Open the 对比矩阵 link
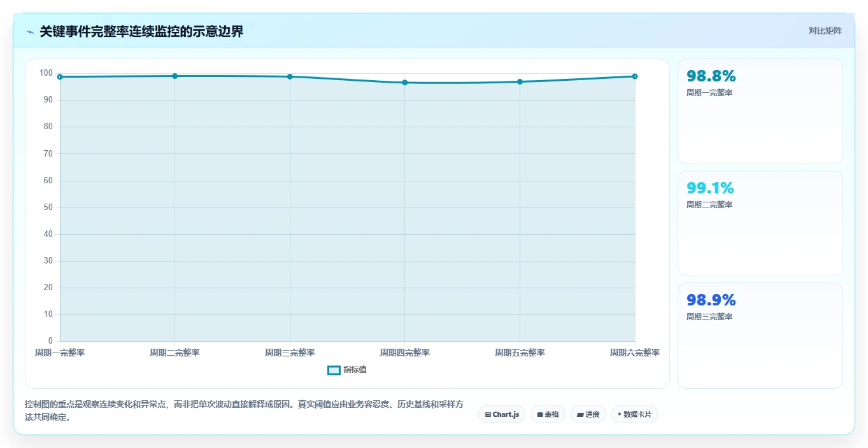868x448 pixels. 825,31
